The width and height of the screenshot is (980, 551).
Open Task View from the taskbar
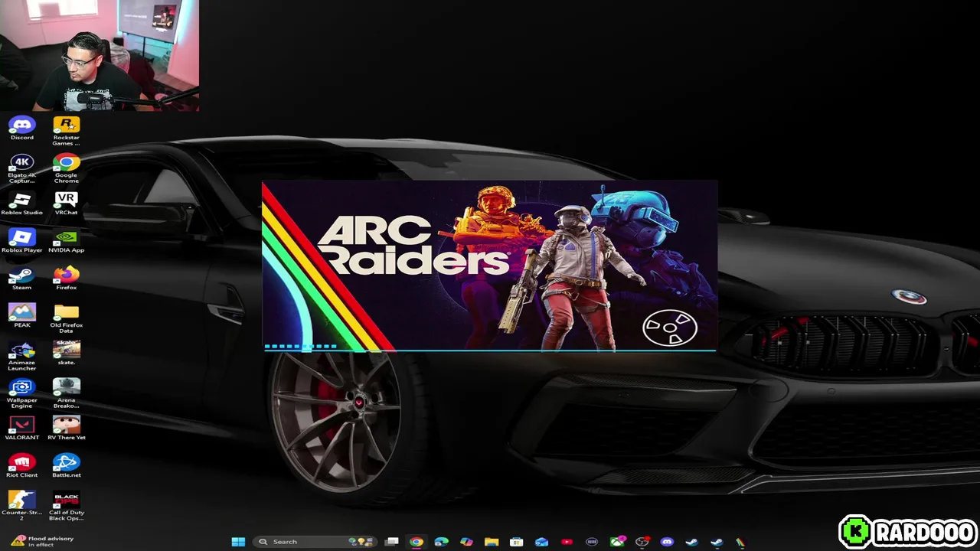tap(391, 542)
